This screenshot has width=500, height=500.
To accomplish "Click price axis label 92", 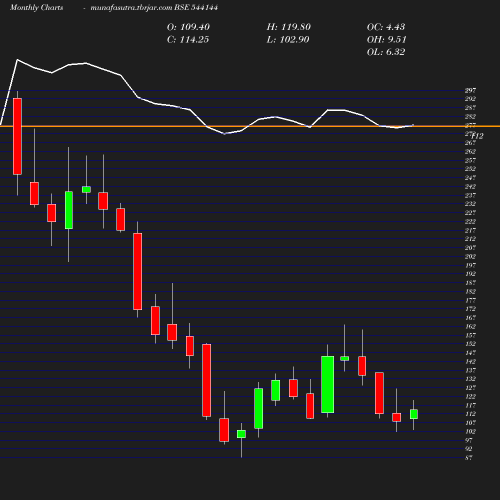I will tap(469, 449).
